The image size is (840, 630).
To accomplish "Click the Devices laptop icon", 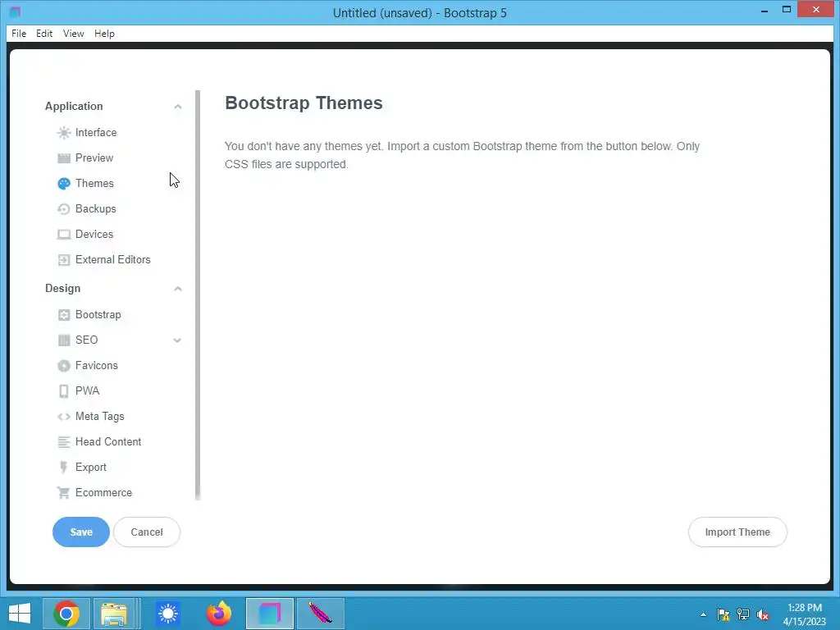I will pos(64,235).
